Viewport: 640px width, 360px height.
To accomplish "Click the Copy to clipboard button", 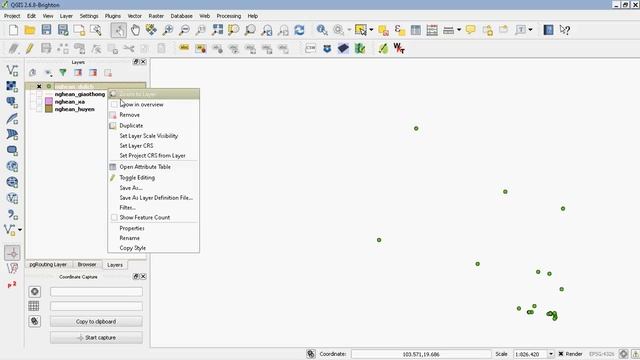I will 96,322.
